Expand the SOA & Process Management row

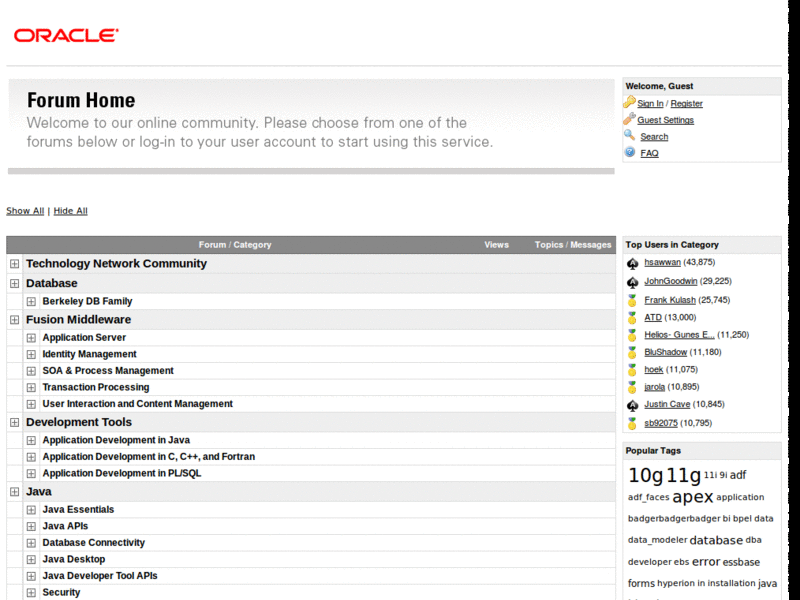pos(31,371)
